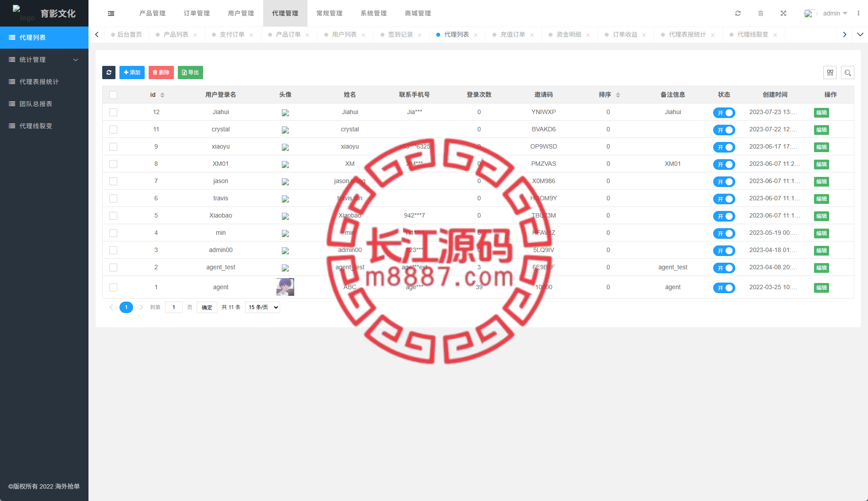Open the column filter grid icon
Screen dimensions: 868x501
point(830,73)
